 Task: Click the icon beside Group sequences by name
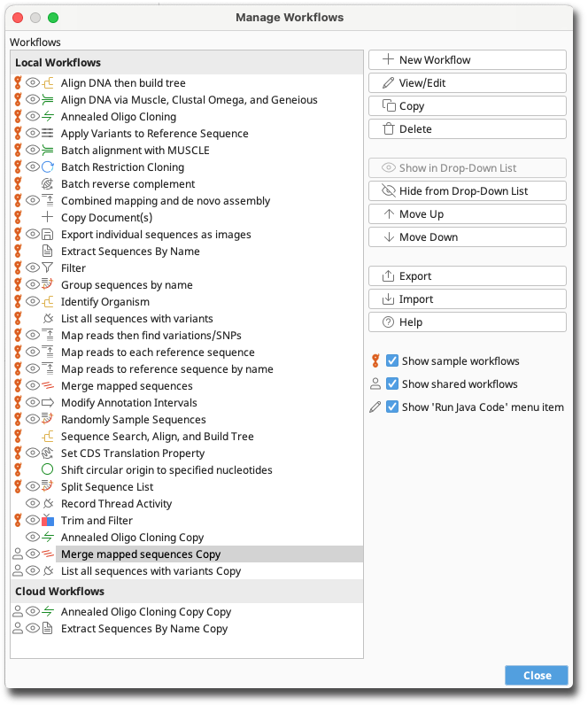48,284
